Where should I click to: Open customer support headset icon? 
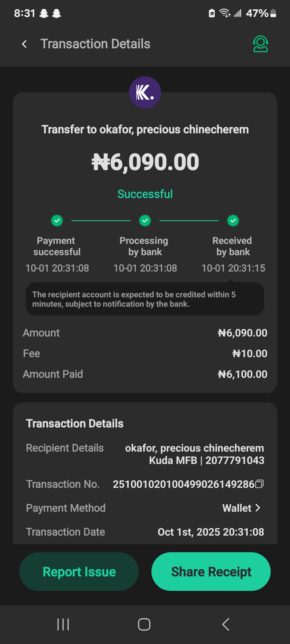point(260,44)
